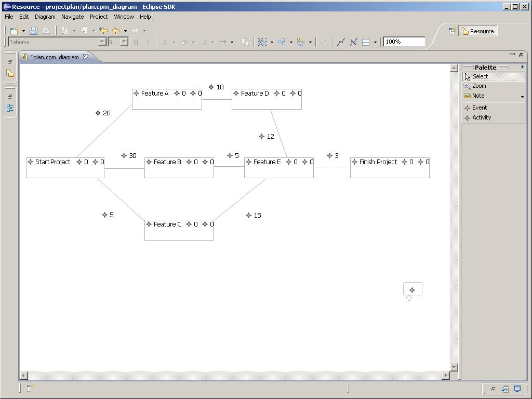Image resolution: width=532 pixels, height=399 pixels.
Task: Toggle bold formatting
Action: pyautogui.click(x=136, y=43)
